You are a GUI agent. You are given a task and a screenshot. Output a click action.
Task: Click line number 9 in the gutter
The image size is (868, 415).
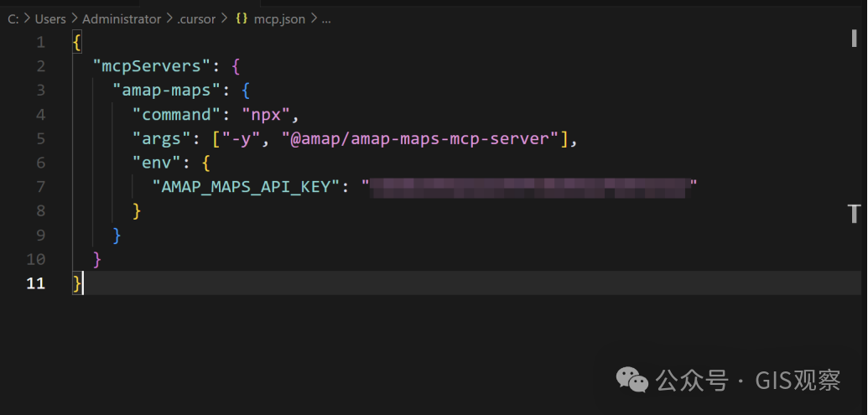click(x=40, y=235)
